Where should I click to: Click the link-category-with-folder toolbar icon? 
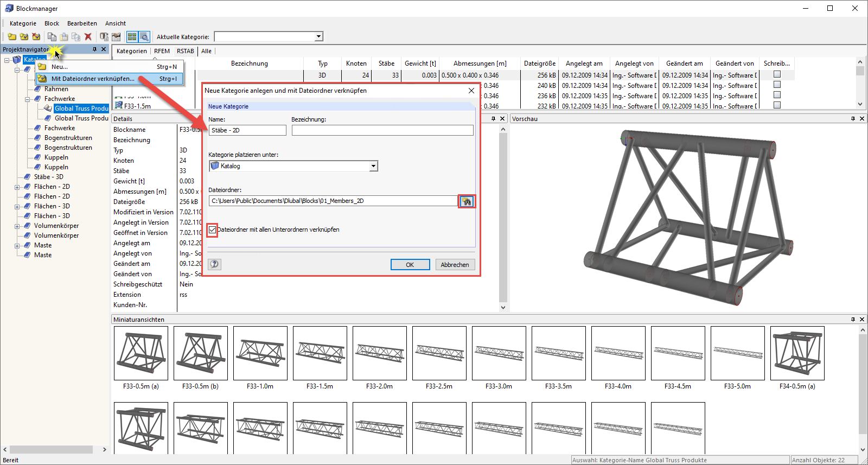coord(24,37)
